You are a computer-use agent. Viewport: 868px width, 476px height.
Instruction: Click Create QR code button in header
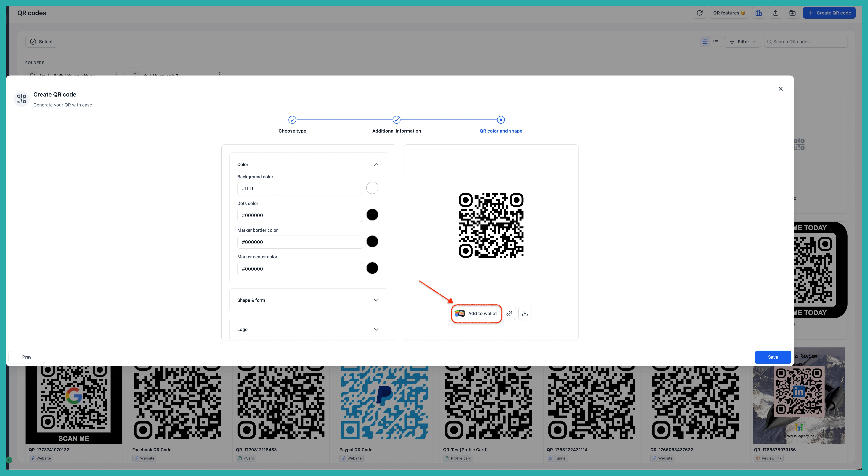(829, 13)
